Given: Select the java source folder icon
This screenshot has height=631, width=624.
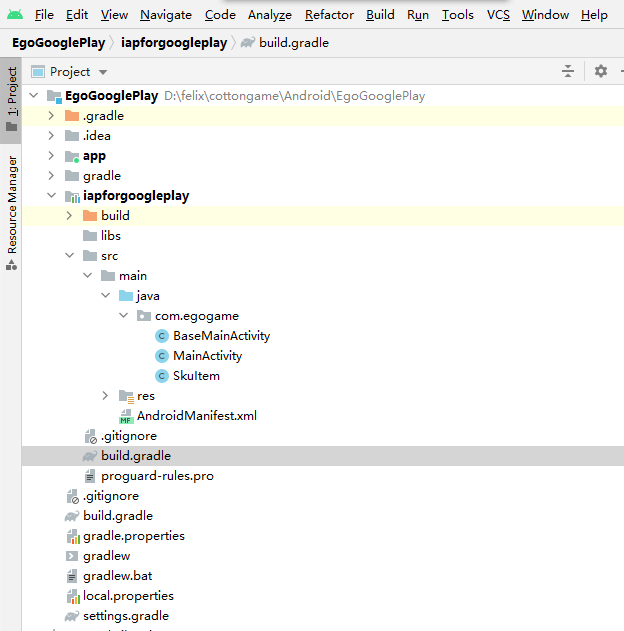Looking at the screenshot, I should tap(126, 296).
